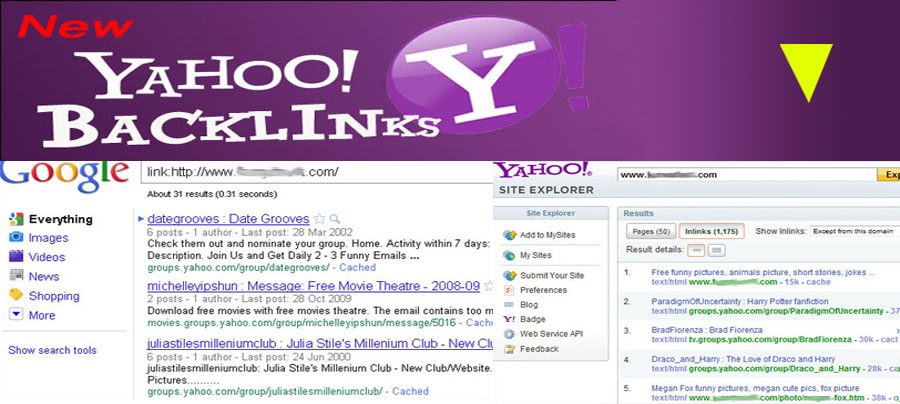Click cache link of first Yahoo result
Screen dimensions: 900x404
pyautogui.click(x=820, y=282)
